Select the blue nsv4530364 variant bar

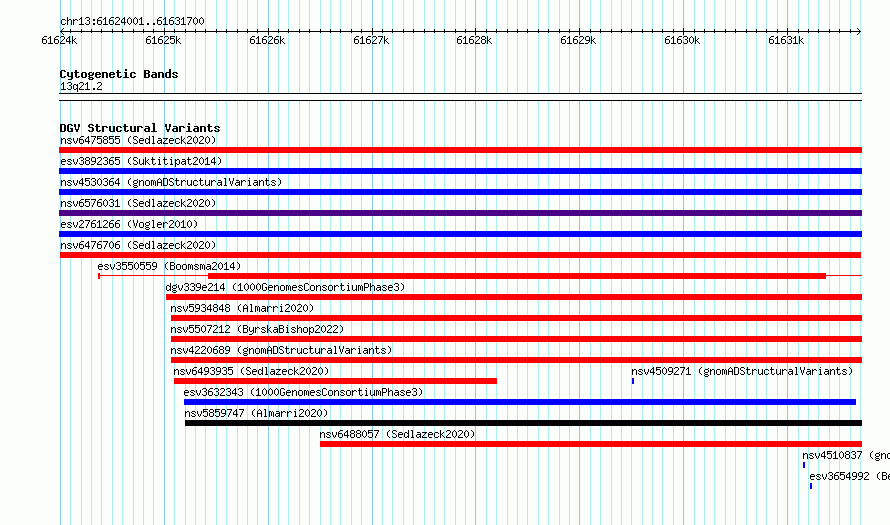(460, 192)
